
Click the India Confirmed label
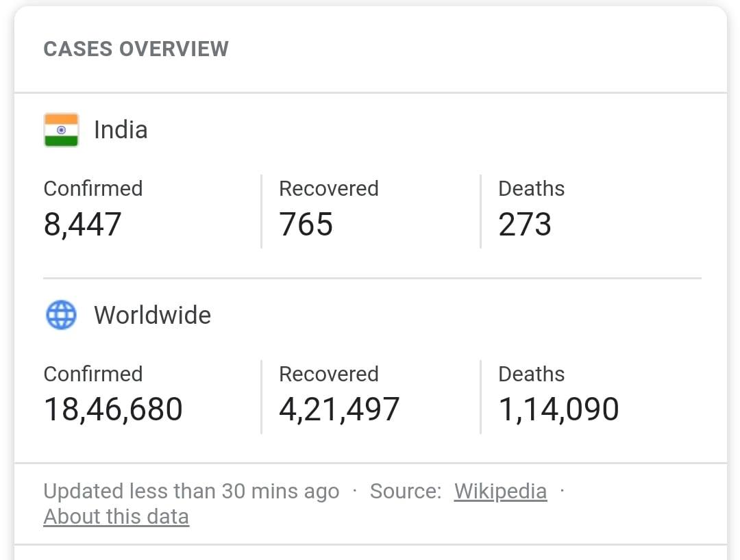(93, 188)
